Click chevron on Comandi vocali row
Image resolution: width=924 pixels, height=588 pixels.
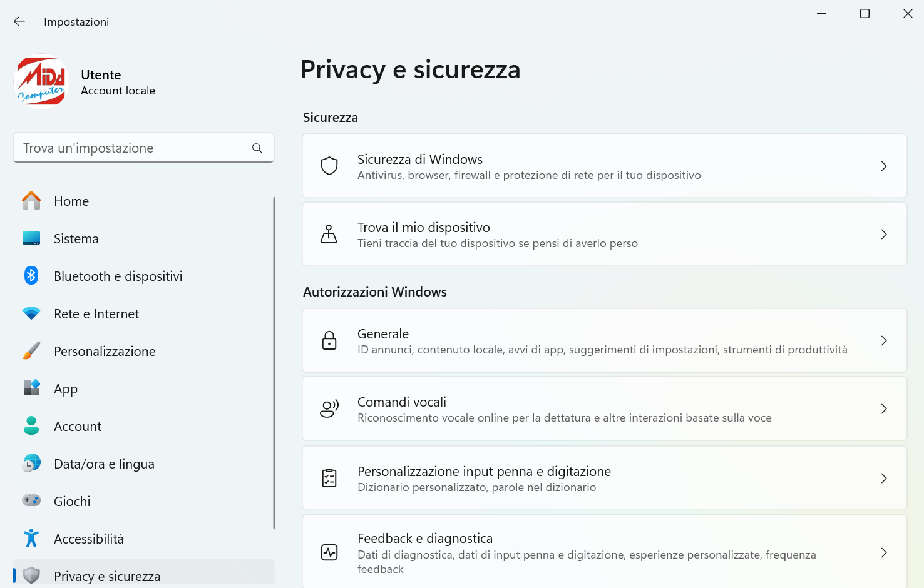tap(884, 408)
